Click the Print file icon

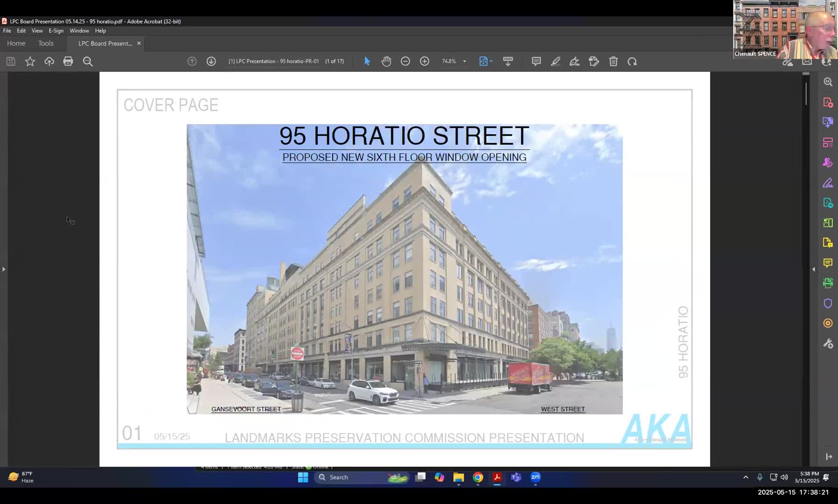click(68, 61)
